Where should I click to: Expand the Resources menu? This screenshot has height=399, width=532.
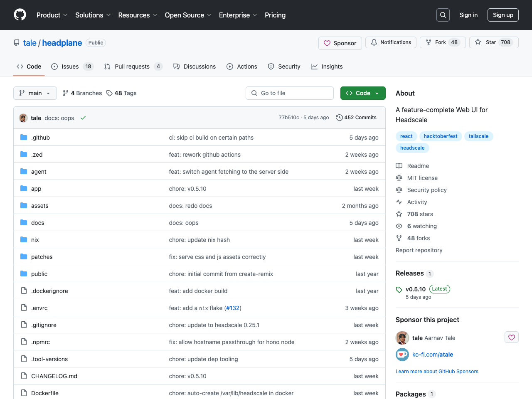pyautogui.click(x=138, y=15)
